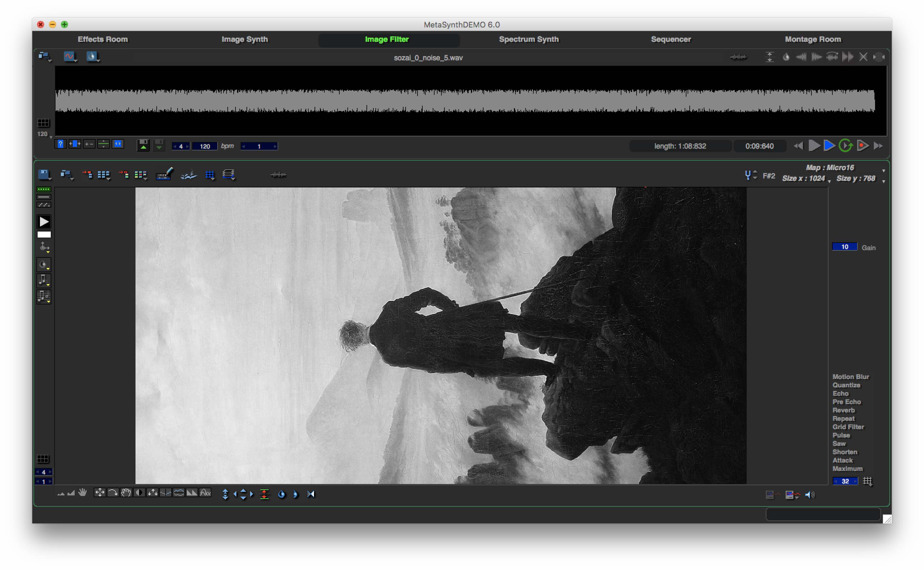Apply the Reverb filter

tap(844, 411)
